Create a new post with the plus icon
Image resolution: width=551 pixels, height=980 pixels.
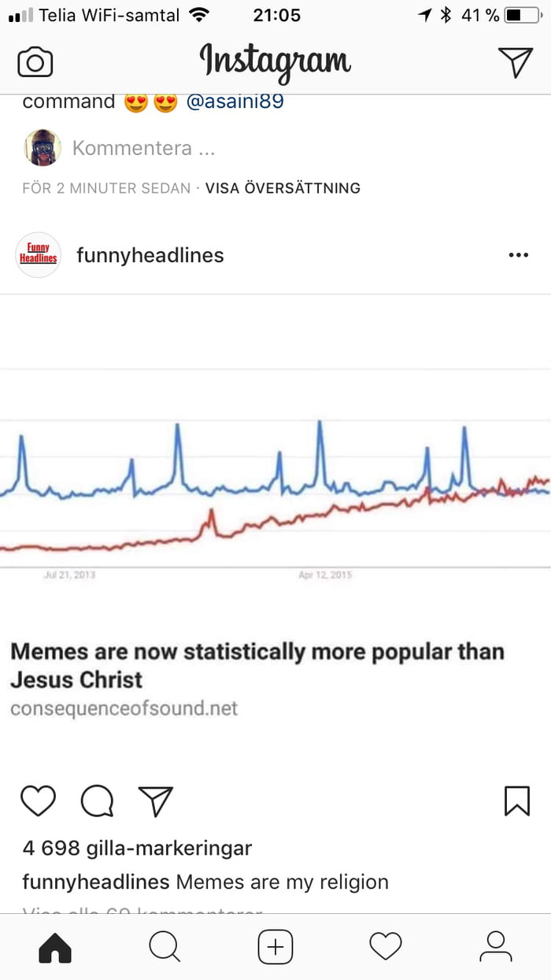[x=275, y=947]
